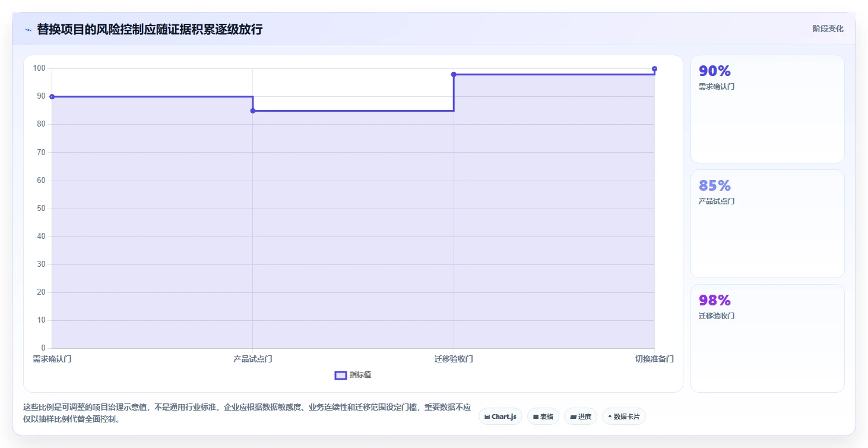
Task: Click the 进度 tag icon
Action: pos(573,417)
